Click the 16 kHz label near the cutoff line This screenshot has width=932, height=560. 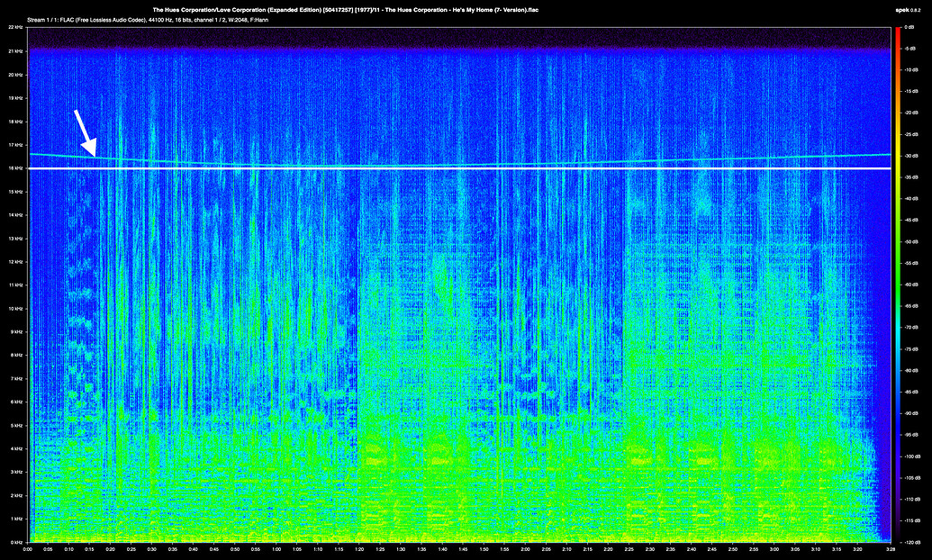click(x=14, y=167)
